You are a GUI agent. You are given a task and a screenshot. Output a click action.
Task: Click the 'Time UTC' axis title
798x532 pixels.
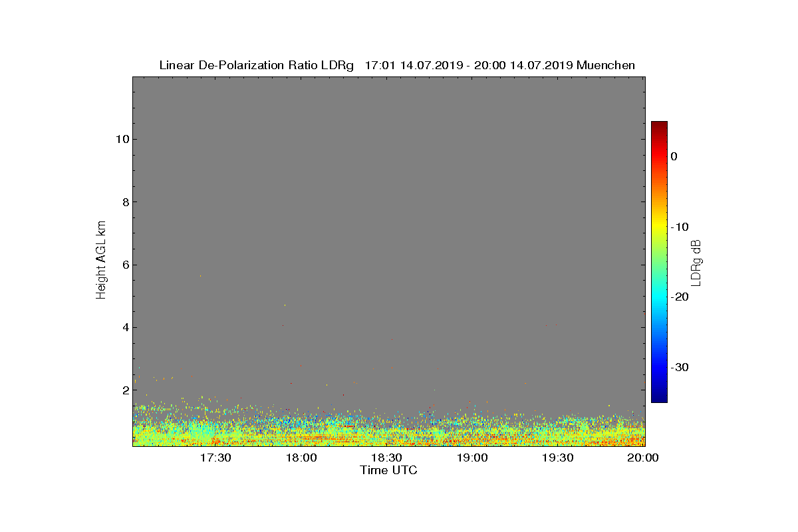tap(388, 470)
